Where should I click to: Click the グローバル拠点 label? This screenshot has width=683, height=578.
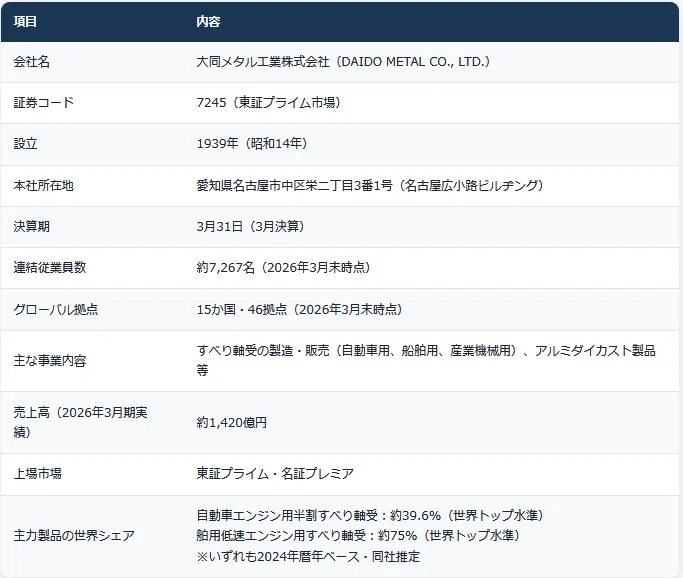pyautogui.click(x=56, y=309)
